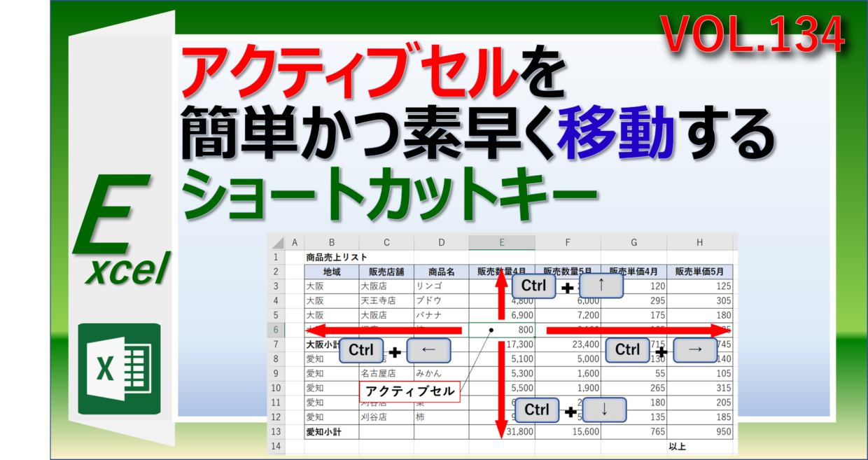
Task: Click the Select All corner triangle
Action: pyautogui.click(x=276, y=242)
